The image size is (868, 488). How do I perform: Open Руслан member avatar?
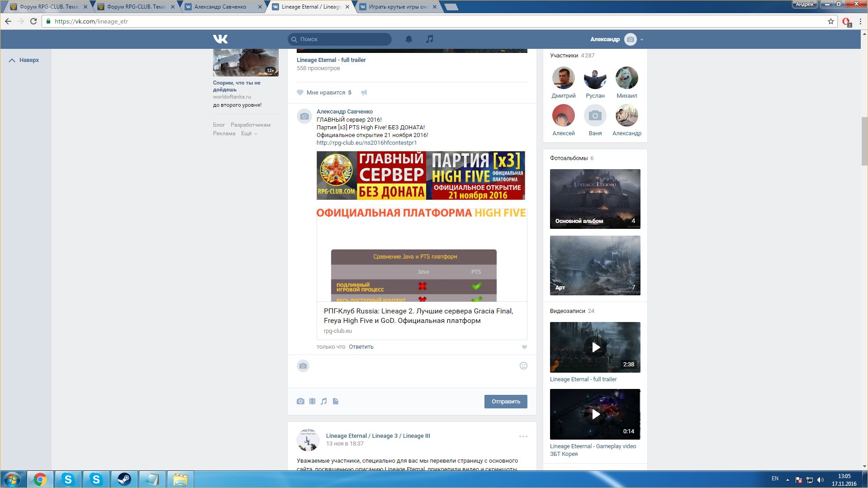(595, 78)
